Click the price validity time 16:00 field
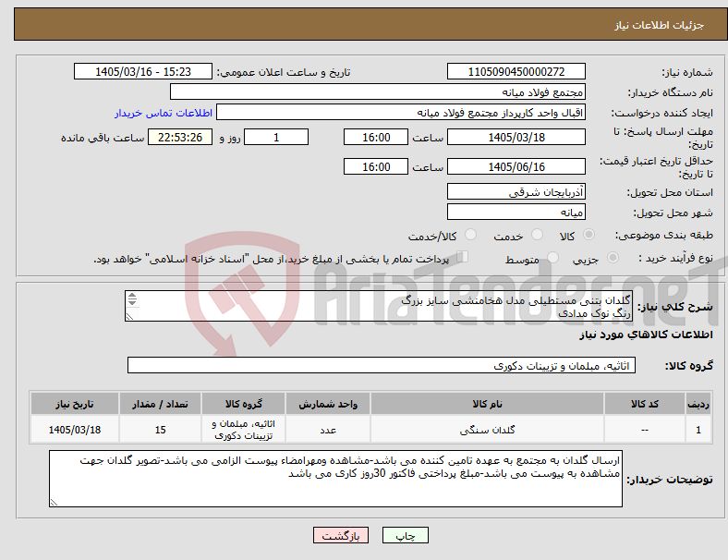The height and width of the screenshot is (560, 728). [376, 166]
